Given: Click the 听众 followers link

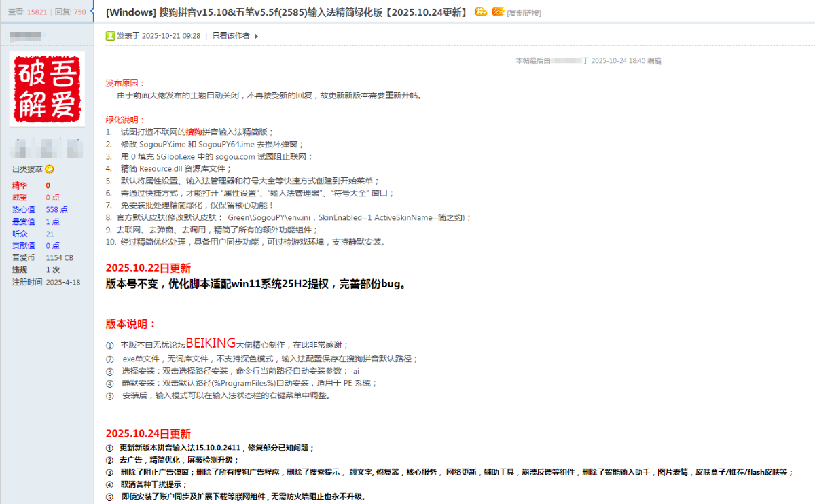Looking at the screenshot, I should (x=20, y=234).
